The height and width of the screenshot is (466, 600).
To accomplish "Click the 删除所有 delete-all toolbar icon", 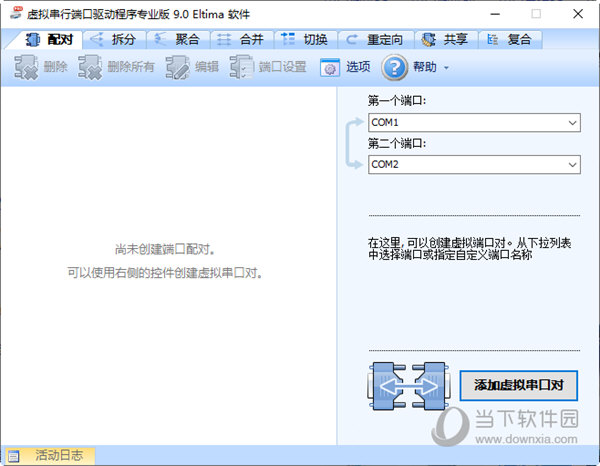I will pos(90,67).
